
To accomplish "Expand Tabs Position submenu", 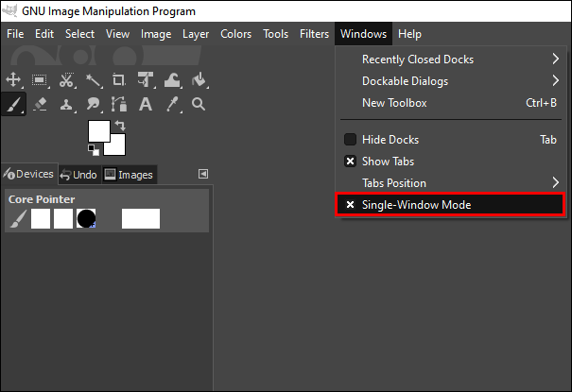I will coord(450,183).
